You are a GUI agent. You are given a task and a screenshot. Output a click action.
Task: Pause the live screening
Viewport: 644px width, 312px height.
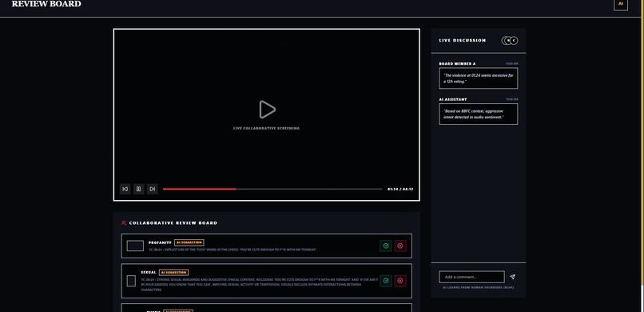[x=139, y=189]
